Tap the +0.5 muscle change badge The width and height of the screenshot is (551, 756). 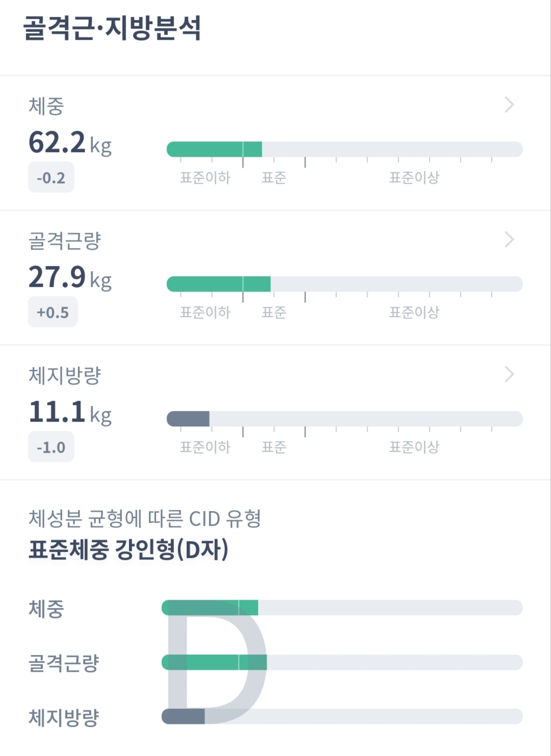53,312
